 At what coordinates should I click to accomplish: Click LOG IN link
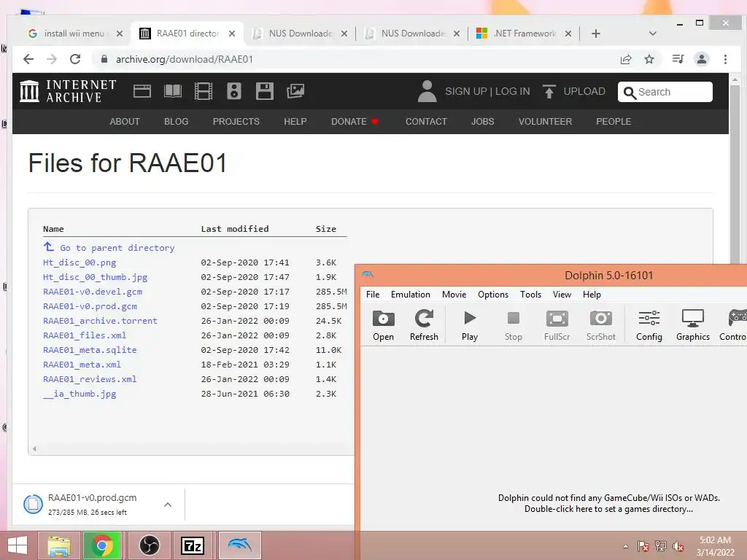[x=513, y=91]
